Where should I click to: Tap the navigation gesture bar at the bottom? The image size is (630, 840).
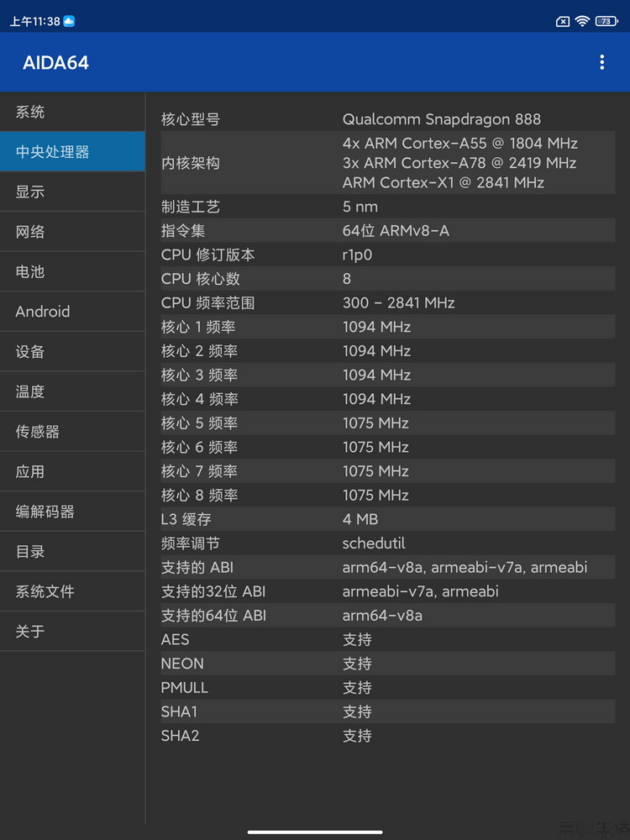(x=315, y=832)
